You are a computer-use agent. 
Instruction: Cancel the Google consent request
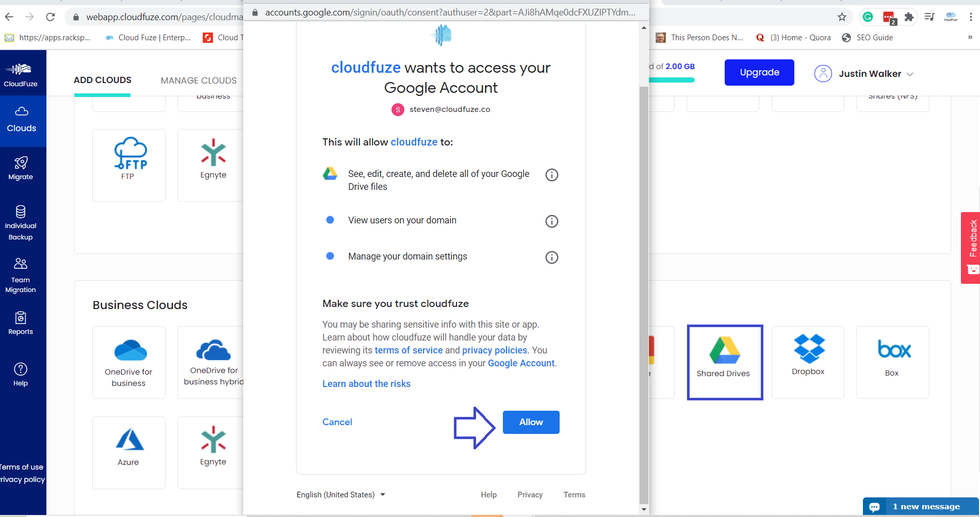[337, 422]
